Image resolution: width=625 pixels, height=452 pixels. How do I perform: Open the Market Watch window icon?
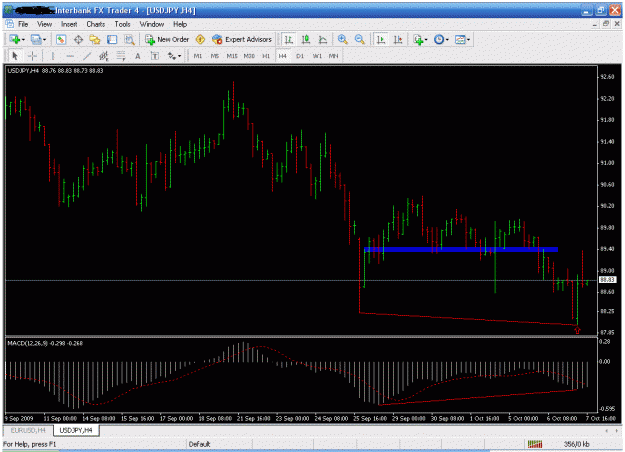pyautogui.click(x=61, y=39)
